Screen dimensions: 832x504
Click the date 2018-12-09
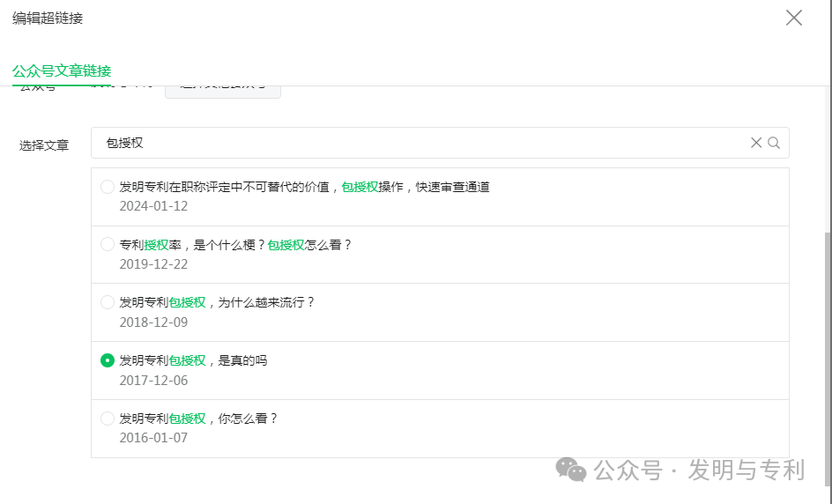(153, 322)
